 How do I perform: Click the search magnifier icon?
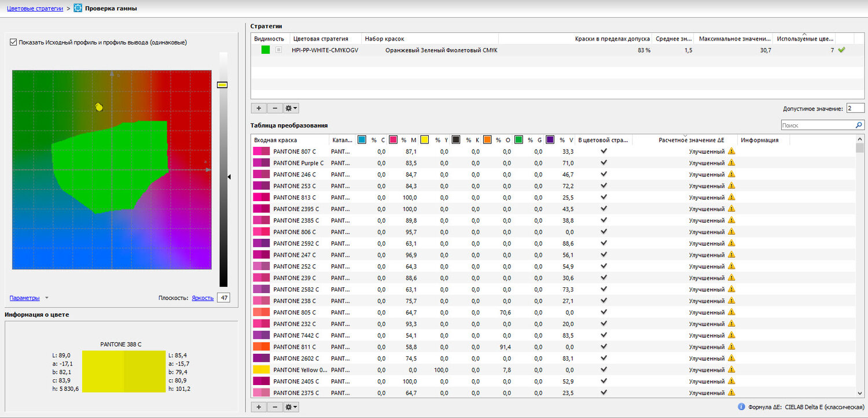(x=859, y=125)
